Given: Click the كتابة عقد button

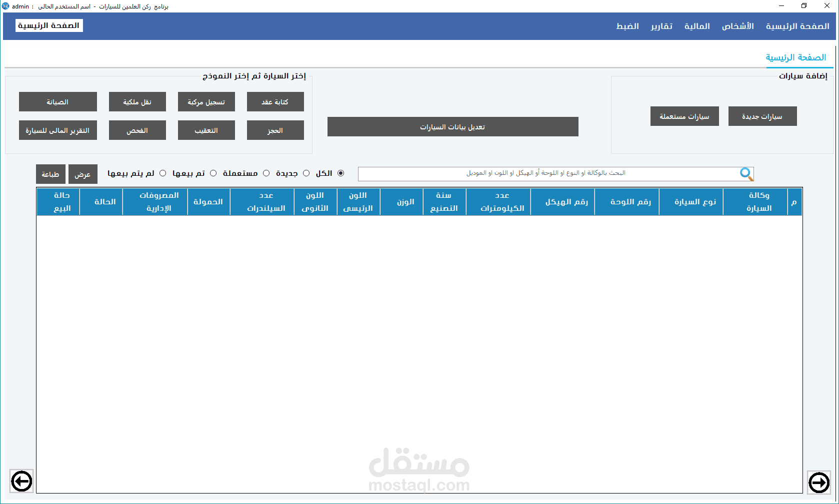Looking at the screenshot, I should click(275, 101).
